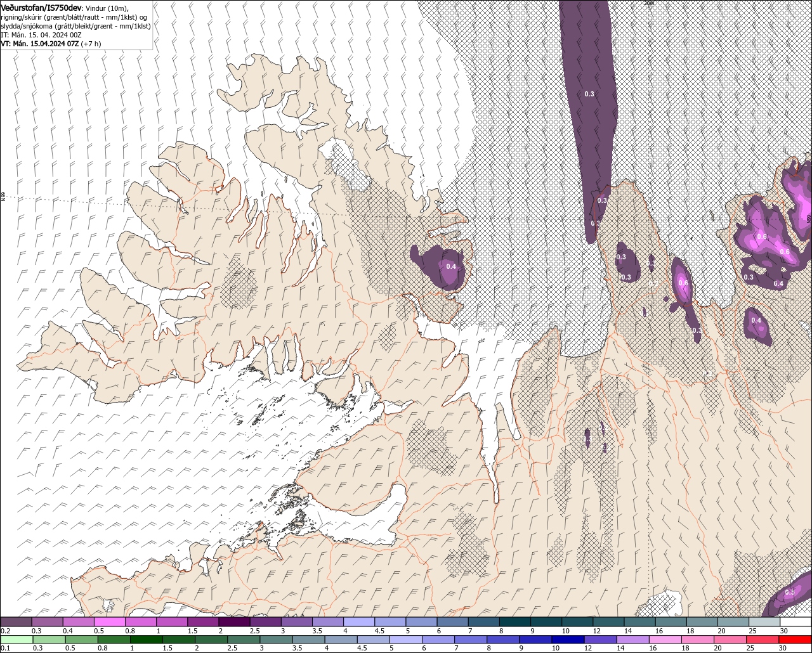Image resolution: width=812 pixels, height=653 pixels.
Task: Click the pale green 0.1 swatch in rain scale
Action: (16, 639)
